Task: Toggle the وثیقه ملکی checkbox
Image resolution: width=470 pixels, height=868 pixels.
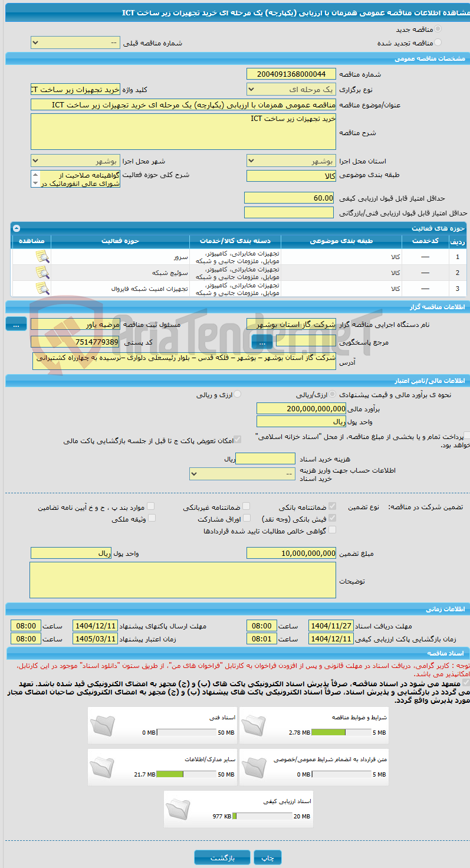Action: 151,518
